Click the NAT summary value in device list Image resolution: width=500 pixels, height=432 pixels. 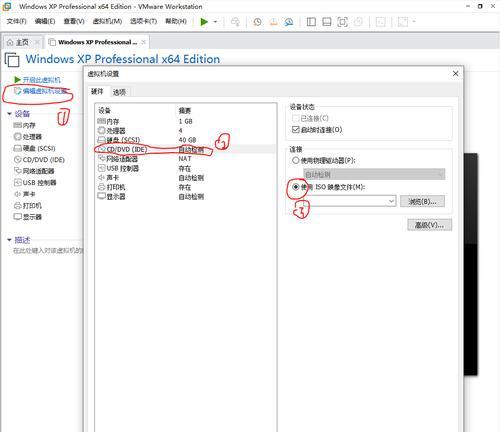(x=185, y=159)
